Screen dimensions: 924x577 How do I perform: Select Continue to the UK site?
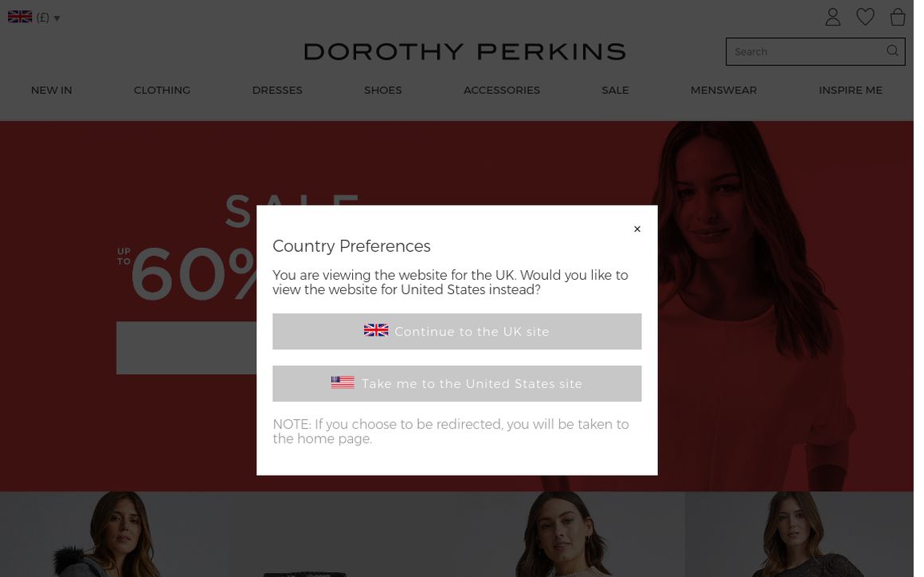coord(456,331)
